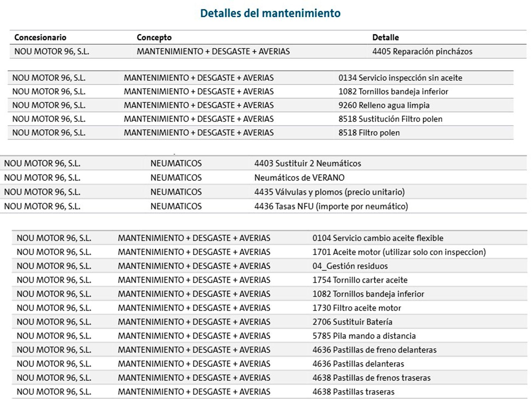Image resolution: width=532 pixels, height=399 pixels.
Task: Select '4636 Pastillas de freno delanteras'
Action: [374, 350]
